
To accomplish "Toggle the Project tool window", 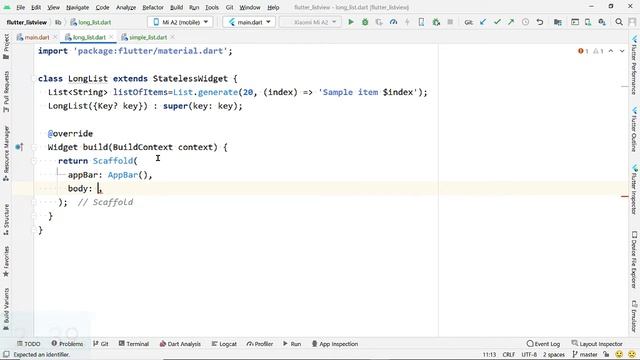I will (6, 47).
